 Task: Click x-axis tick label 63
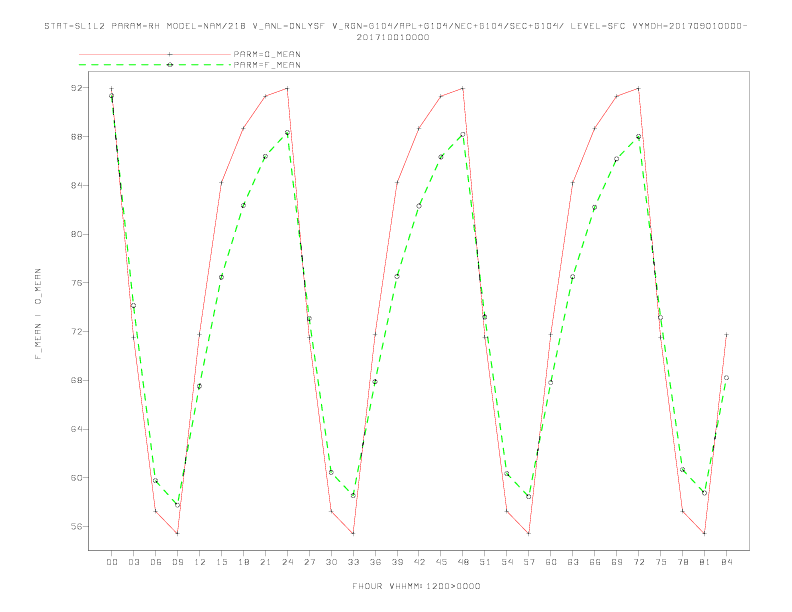coord(573,562)
